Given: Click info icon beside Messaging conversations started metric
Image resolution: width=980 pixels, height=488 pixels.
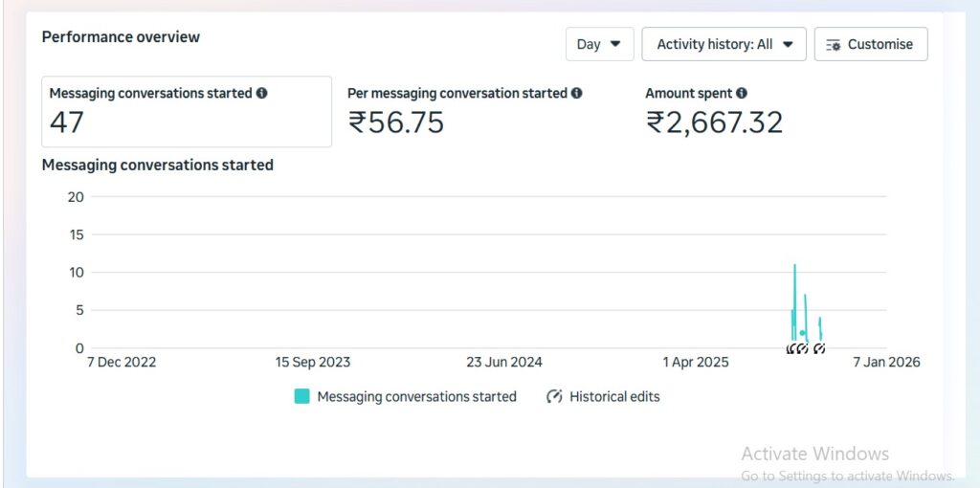Looking at the screenshot, I should (x=262, y=94).
